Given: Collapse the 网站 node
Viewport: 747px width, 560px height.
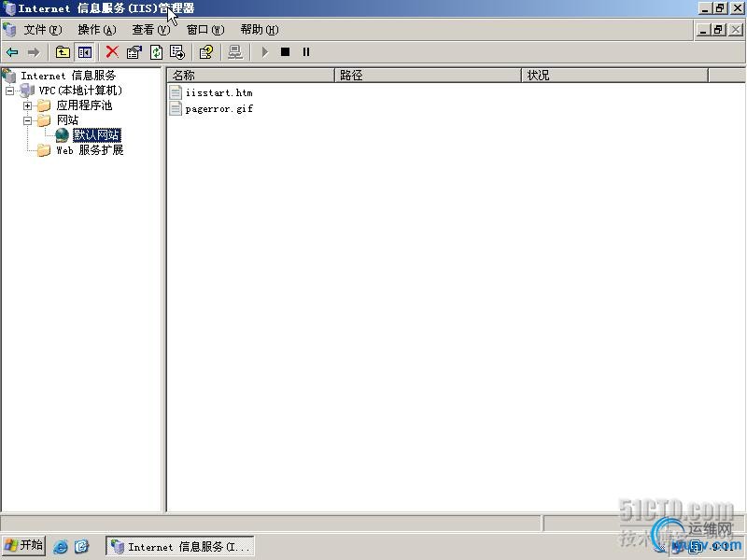Looking at the screenshot, I should coord(28,120).
